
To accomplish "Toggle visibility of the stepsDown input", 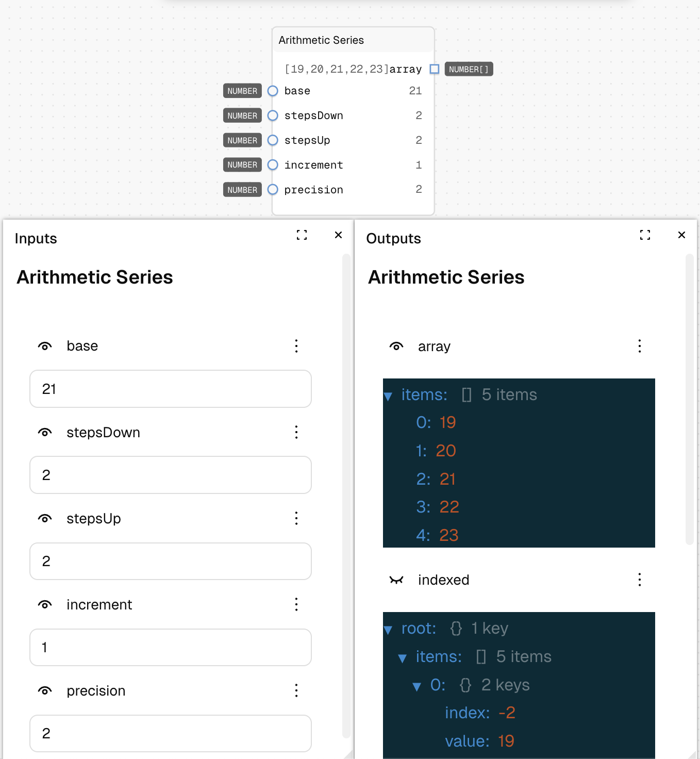I will tap(45, 432).
